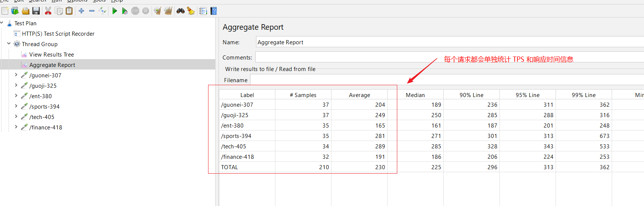Expand the /guonei-307 sampler node

click(x=16, y=75)
